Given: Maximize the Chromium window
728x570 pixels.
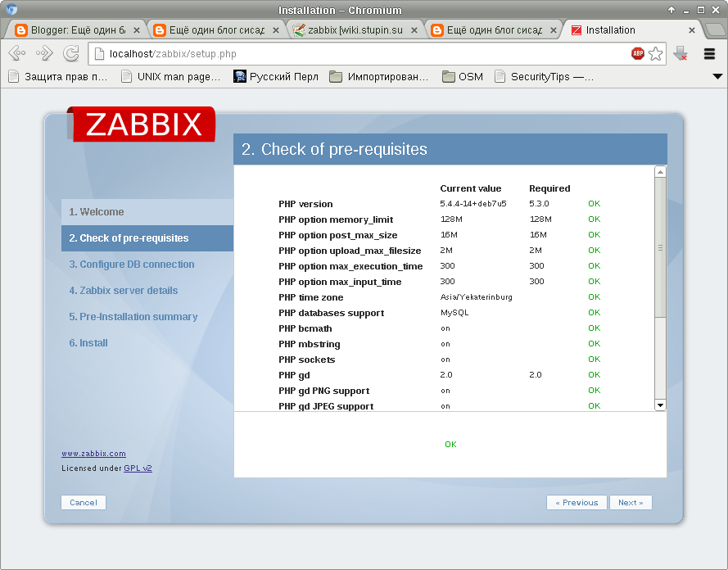Looking at the screenshot, I should click(x=701, y=10).
